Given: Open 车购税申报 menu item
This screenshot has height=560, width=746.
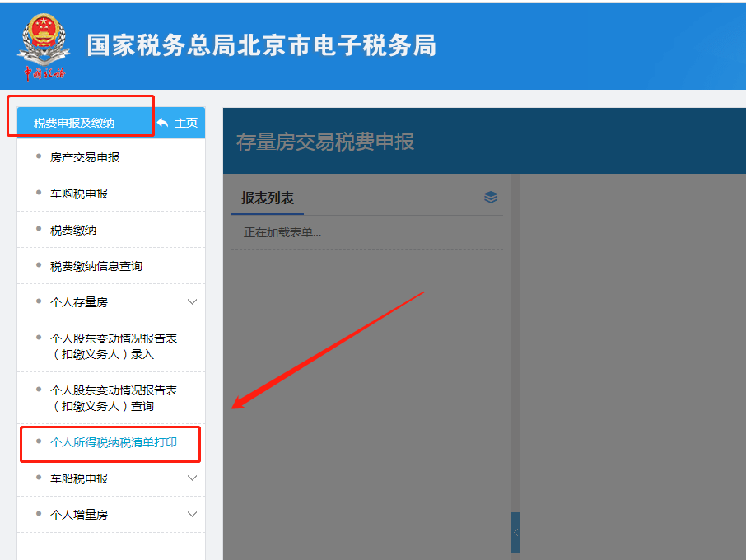Looking at the screenshot, I should (x=79, y=194).
